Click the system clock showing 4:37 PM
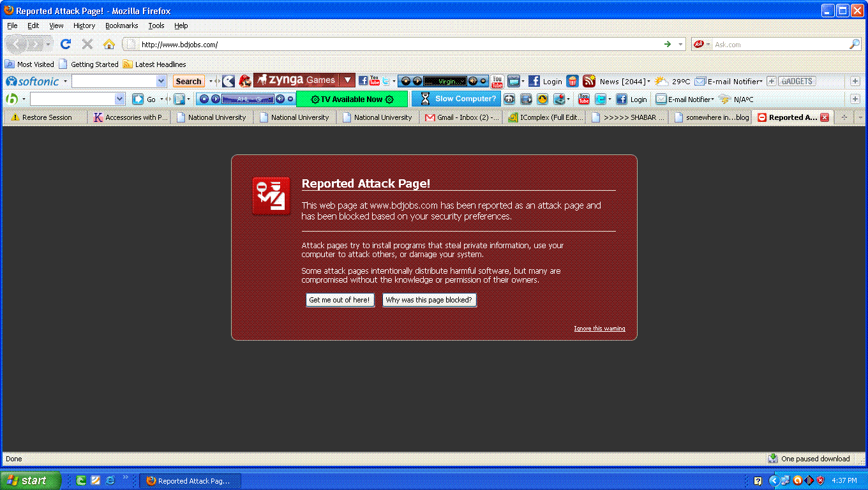 [844, 480]
